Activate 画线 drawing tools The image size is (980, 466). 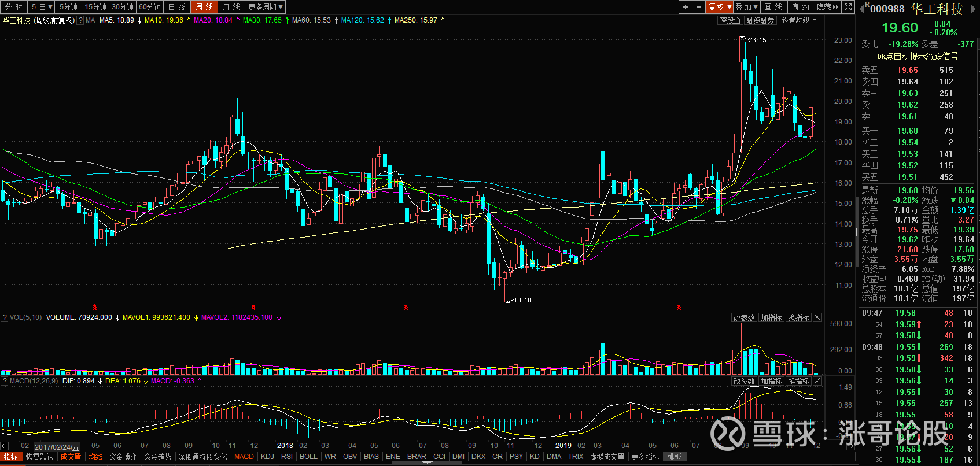pyautogui.click(x=773, y=7)
